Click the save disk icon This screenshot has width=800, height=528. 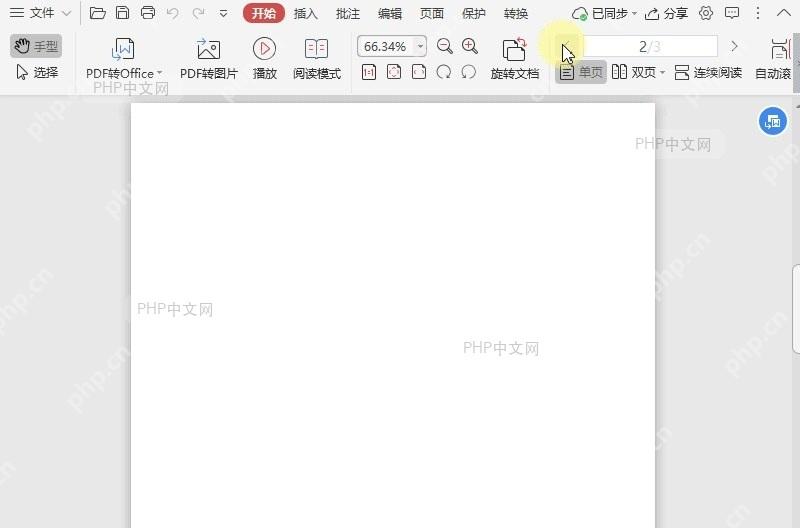click(x=122, y=13)
